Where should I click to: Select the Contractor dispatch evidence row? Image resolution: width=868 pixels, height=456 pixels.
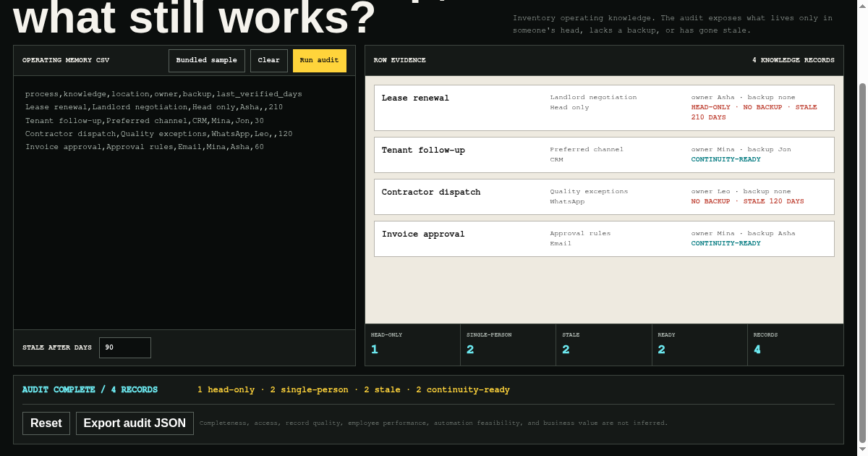(x=604, y=197)
